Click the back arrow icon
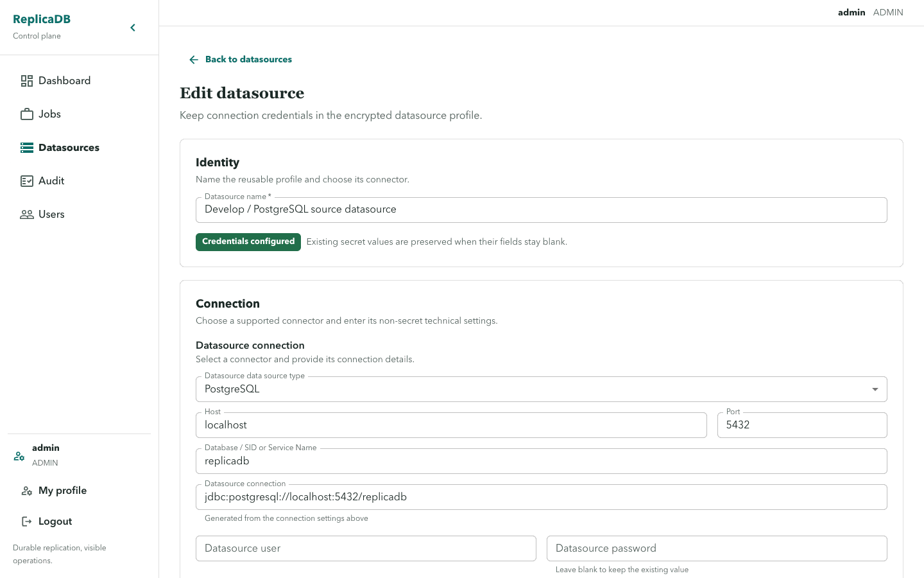This screenshot has width=924, height=578. 194,60
